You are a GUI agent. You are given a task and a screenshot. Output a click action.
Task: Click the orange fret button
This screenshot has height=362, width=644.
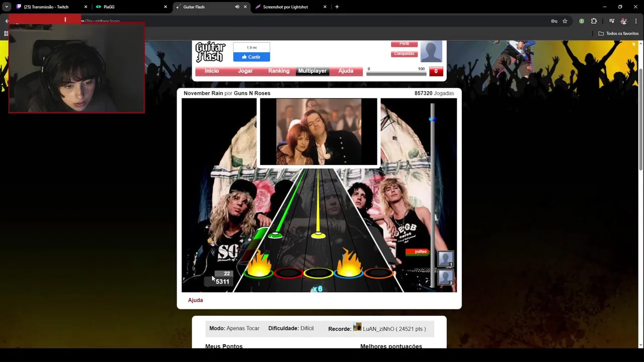[378, 273]
